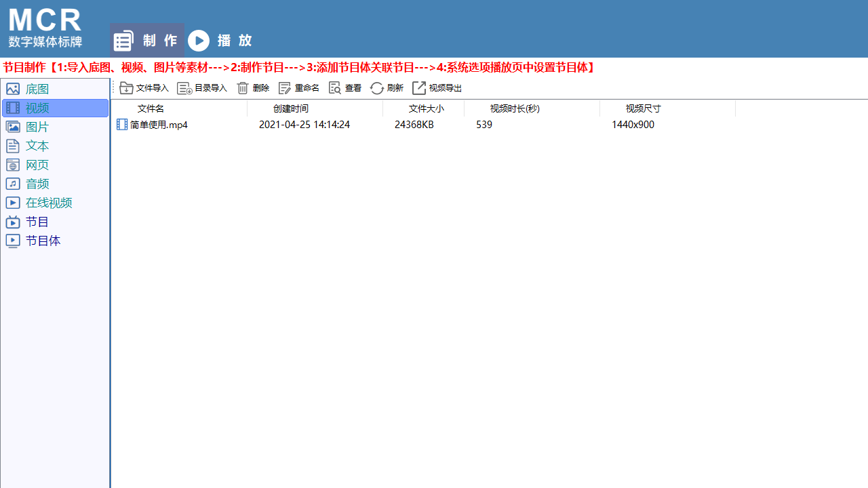Open the 图片 (images) library panel
868x488 pixels.
point(37,127)
